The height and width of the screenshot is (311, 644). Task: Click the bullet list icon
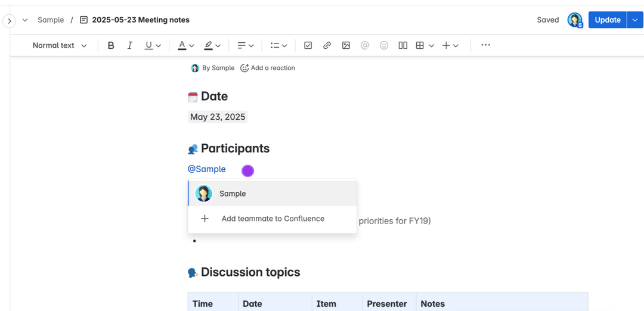click(275, 45)
